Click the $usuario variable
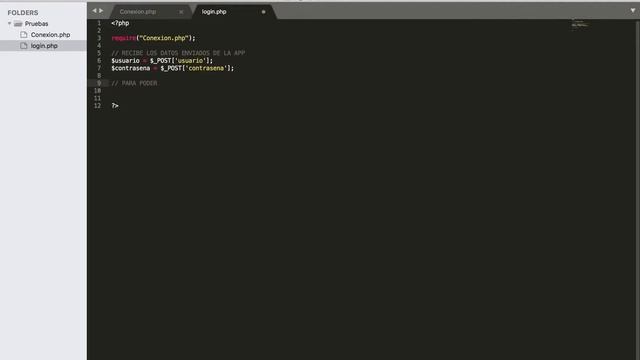Image resolution: width=640 pixels, height=360 pixels. [x=125, y=60]
